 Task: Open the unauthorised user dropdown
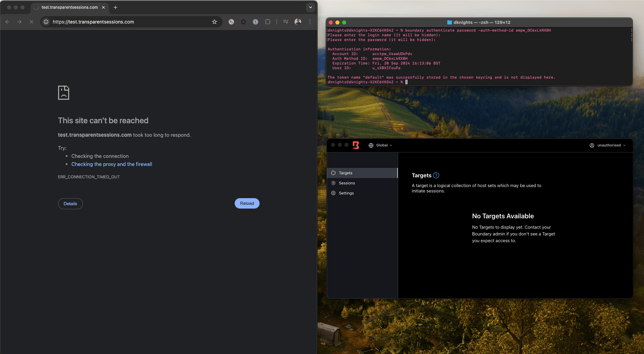[x=608, y=145]
